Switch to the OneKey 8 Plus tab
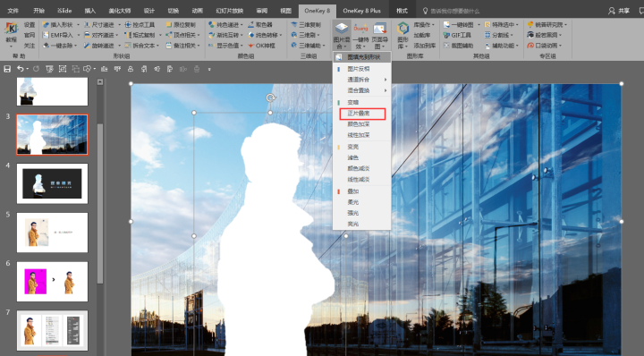The height and width of the screenshot is (356, 644). (361, 11)
